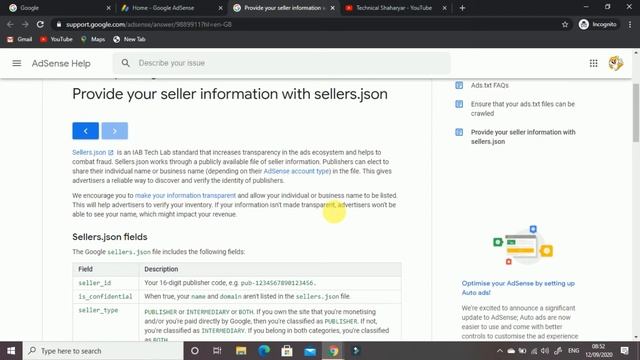
Task: Open Ensure that your ads.txt files can be crawled
Action: coord(522,109)
